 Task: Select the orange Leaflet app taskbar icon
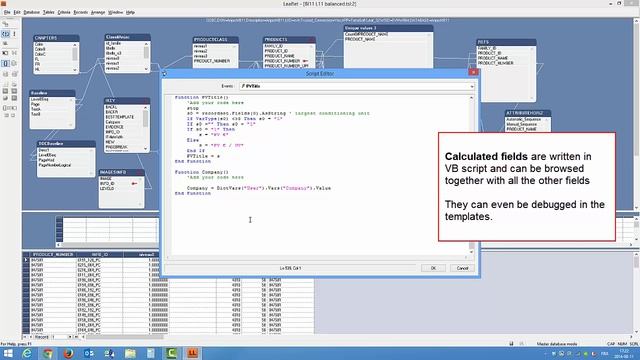pyautogui.click(x=192, y=353)
